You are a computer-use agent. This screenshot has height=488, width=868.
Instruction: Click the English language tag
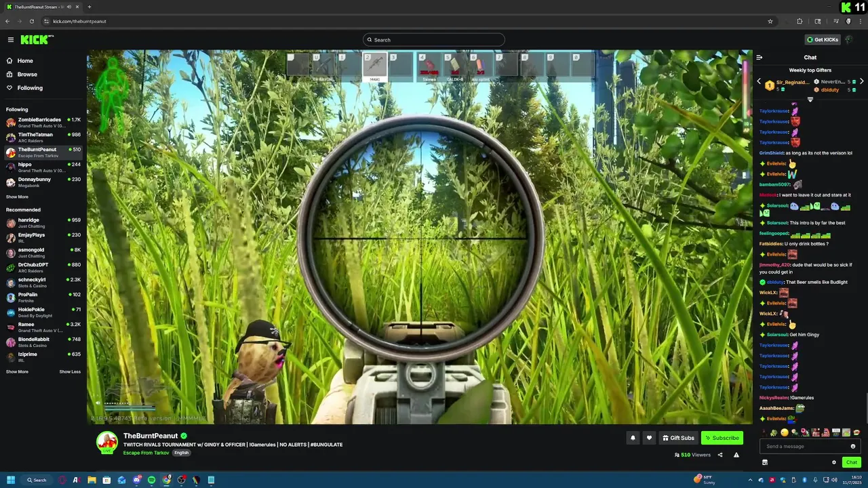point(181,453)
